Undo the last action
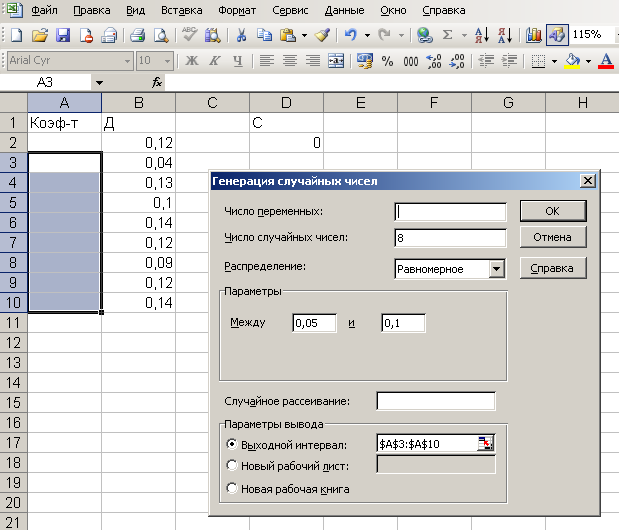 pos(351,35)
